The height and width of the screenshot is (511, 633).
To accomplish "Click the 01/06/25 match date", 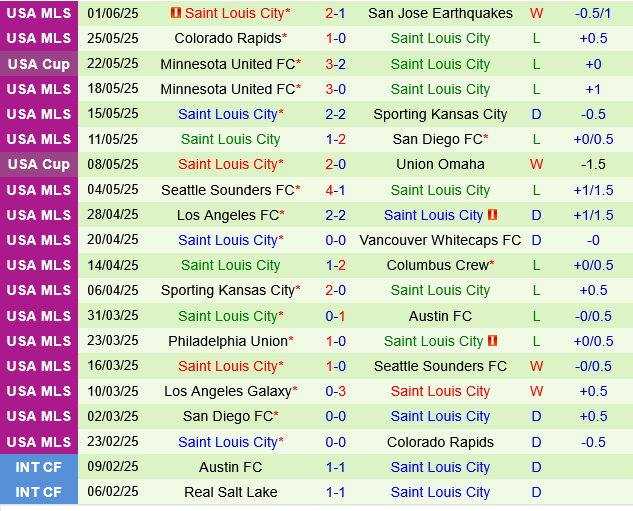I will (x=112, y=13).
